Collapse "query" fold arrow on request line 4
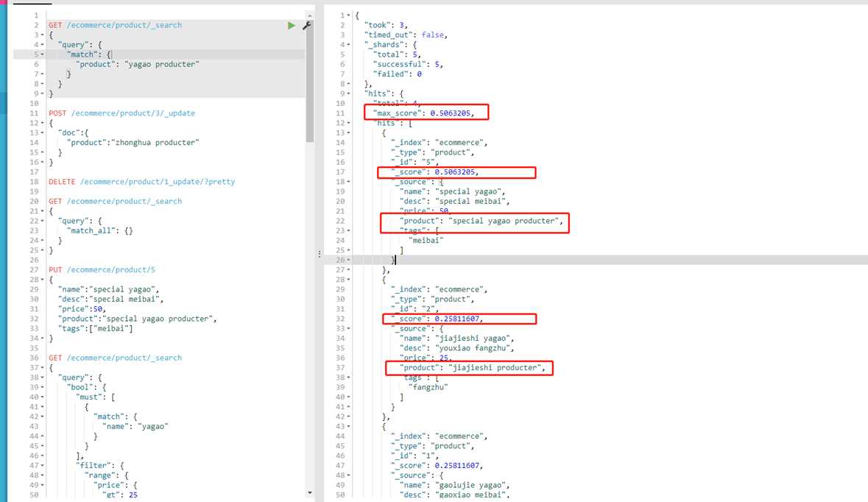868x502 pixels. click(43, 45)
